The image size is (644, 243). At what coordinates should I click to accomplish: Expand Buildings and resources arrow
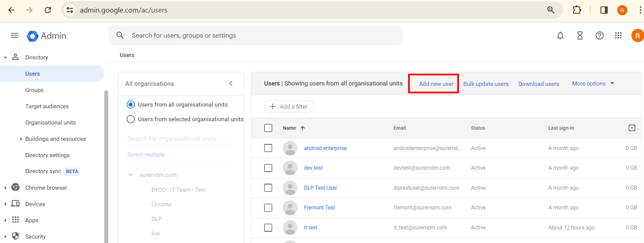point(21,139)
